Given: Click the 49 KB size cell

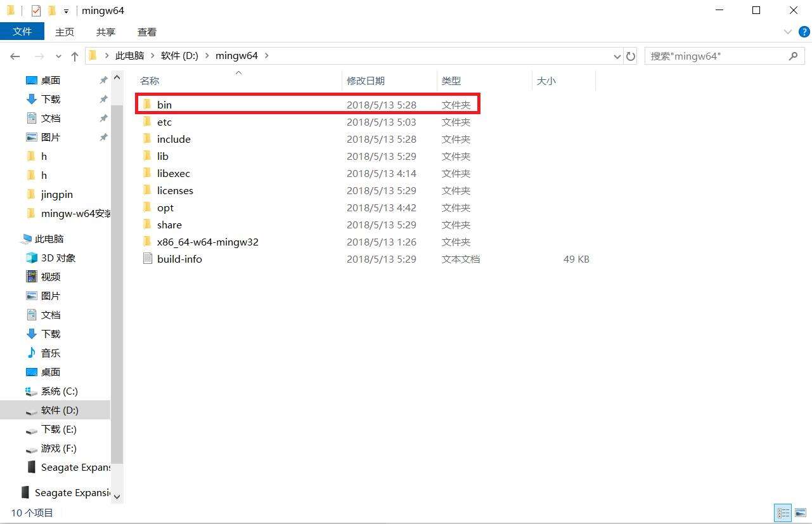Looking at the screenshot, I should 576,259.
